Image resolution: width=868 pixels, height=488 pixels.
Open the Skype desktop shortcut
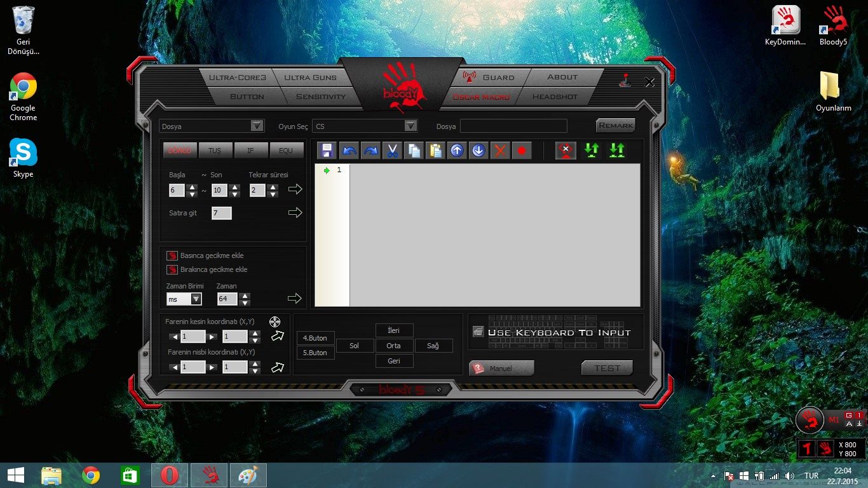(x=24, y=158)
